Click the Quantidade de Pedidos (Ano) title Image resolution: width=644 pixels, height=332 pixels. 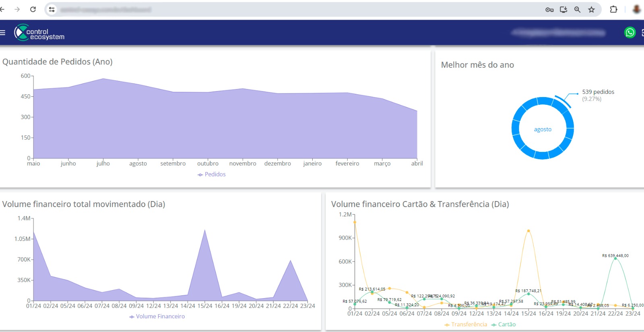pos(58,62)
